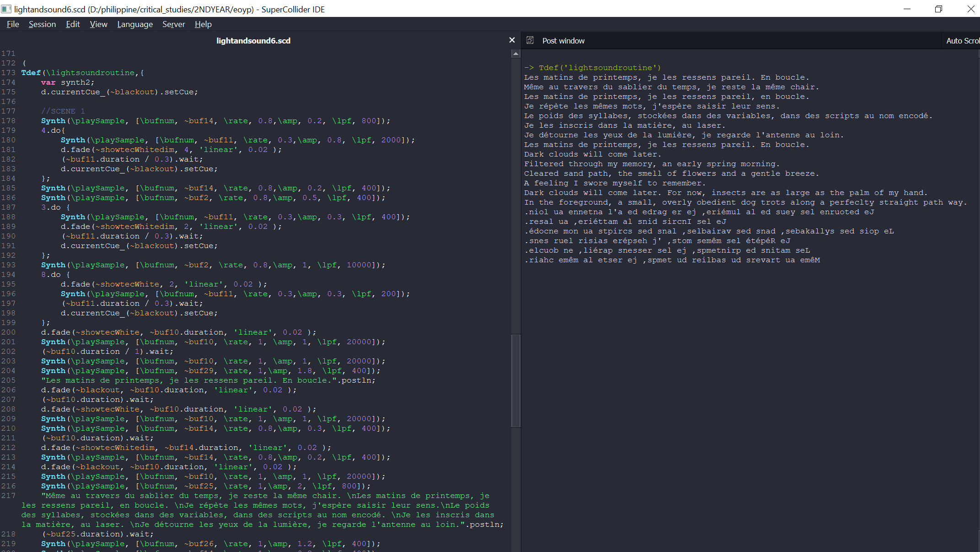Click the //SCENE 1 comment line
Screen dimensions: 980x552
[63, 111]
